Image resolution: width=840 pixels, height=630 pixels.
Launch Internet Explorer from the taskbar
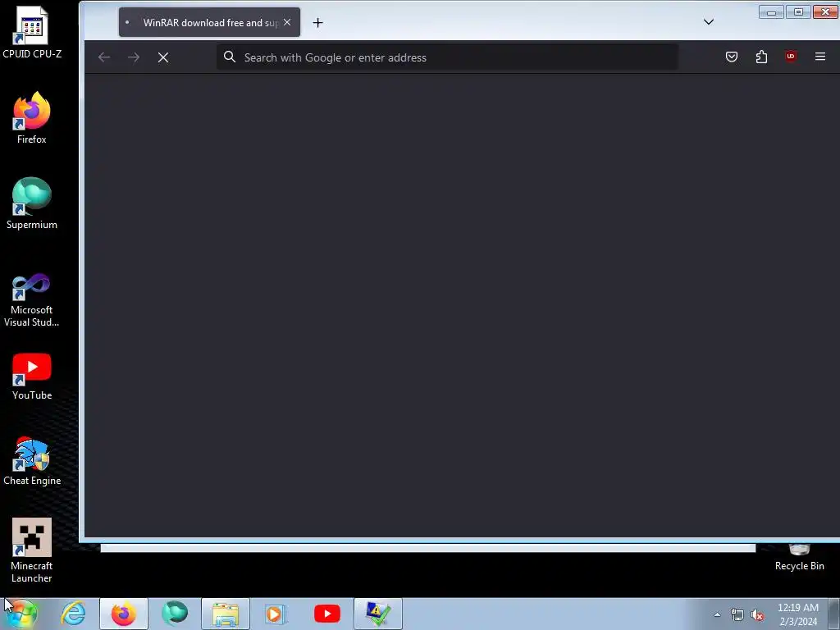[73, 614]
